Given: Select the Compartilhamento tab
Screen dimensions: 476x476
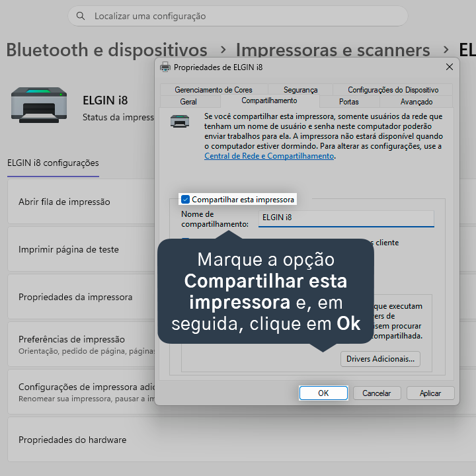Looking at the screenshot, I should tap(269, 100).
